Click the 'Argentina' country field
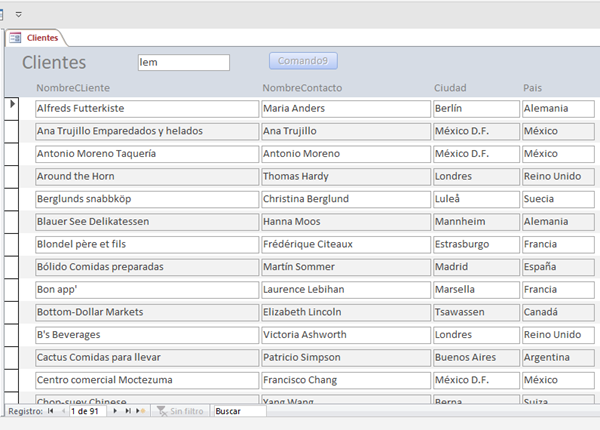600x430 pixels. pos(558,357)
